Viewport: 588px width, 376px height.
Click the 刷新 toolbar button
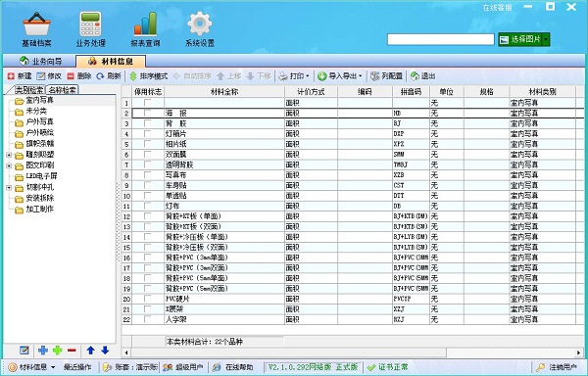click(109, 76)
